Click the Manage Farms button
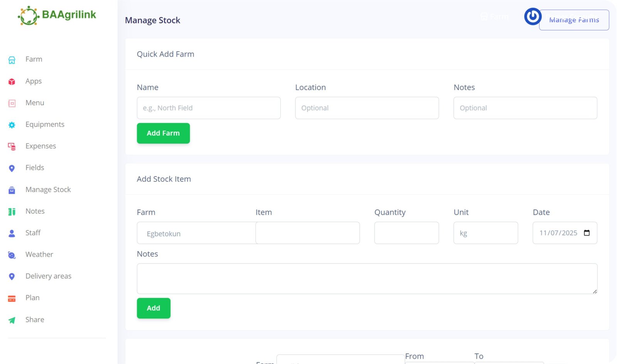This screenshot has height=364, width=617. (573, 20)
